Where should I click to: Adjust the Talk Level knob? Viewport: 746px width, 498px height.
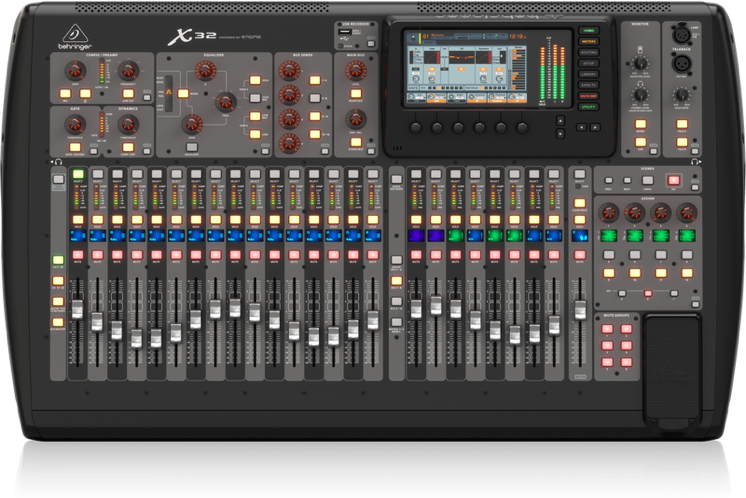pyautogui.click(x=682, y=94)
